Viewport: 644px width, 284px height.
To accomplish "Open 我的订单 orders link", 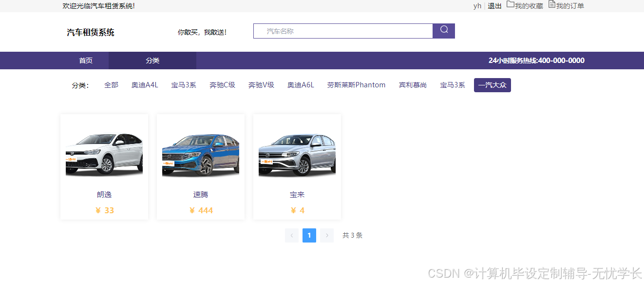I will tap(570, 6).
